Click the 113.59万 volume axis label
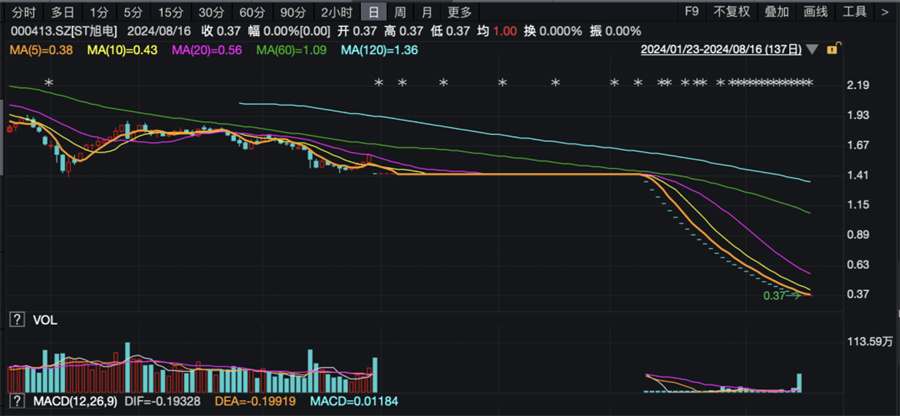Screen dimensions: 900x416 (871, 343)
